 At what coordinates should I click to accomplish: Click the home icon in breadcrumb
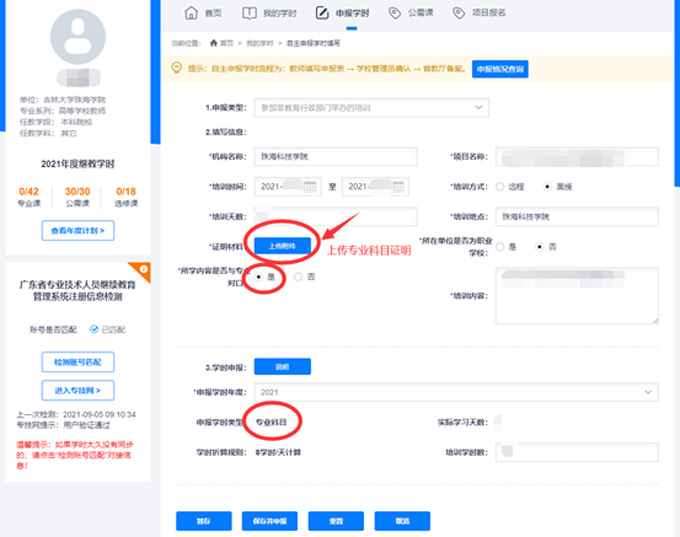(x=213, y=44)
